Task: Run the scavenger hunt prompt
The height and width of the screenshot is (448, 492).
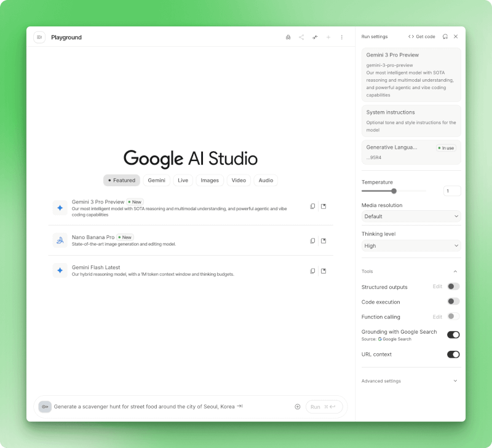Action: pyautogui.click(x=324, y=406)
